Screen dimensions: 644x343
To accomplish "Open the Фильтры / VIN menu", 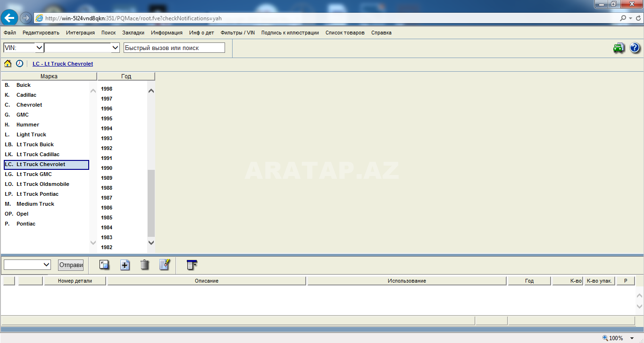I will [237, 33].
